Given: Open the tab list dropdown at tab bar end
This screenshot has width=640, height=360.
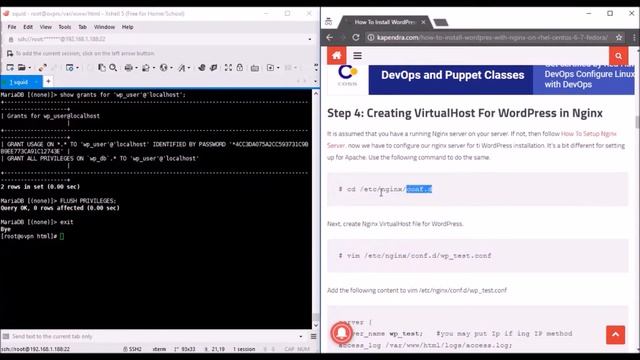Looking at the screenshot, I should (x=316, y=82).
